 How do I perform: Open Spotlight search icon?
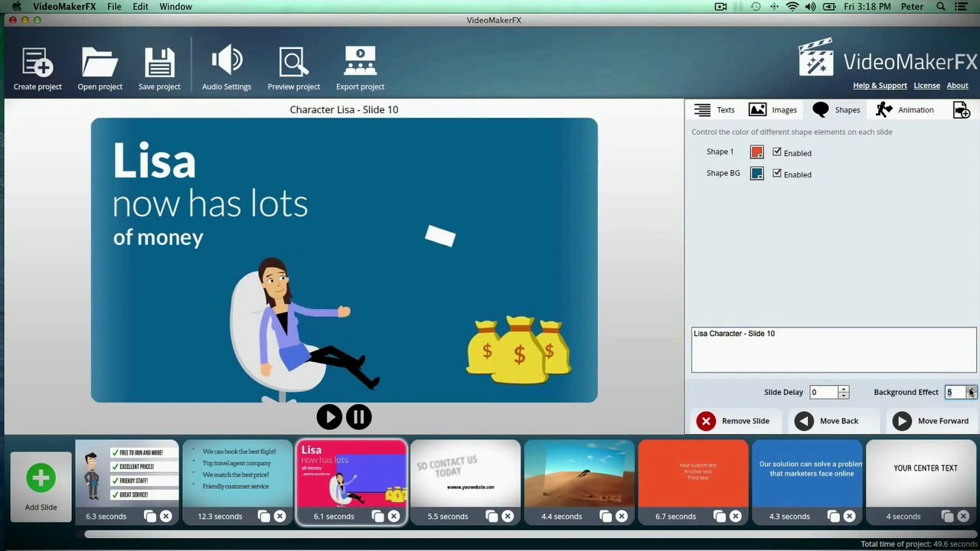[941, 7]
